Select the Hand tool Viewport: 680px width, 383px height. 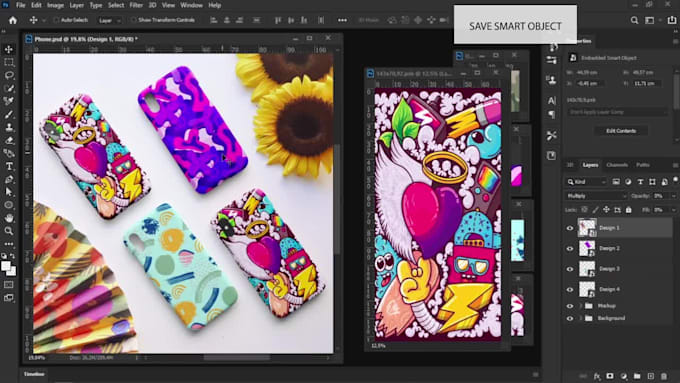tap(9, 218)
